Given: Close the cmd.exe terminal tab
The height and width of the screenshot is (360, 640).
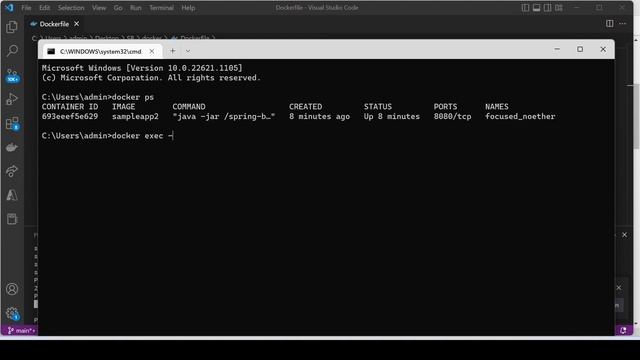Looking at the screenshot, I should [152, 51].
